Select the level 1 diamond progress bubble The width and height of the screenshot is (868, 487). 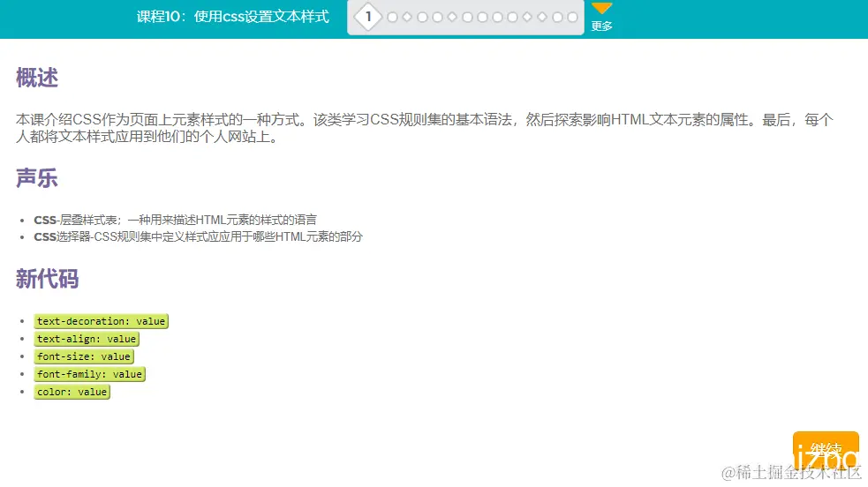click(368, 17)
